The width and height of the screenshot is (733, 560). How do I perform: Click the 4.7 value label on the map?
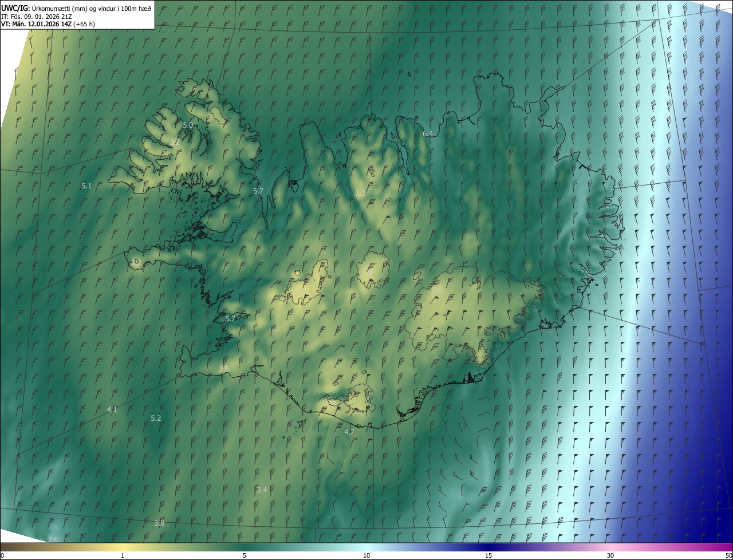pyautogui.click(x=349, y=432)
